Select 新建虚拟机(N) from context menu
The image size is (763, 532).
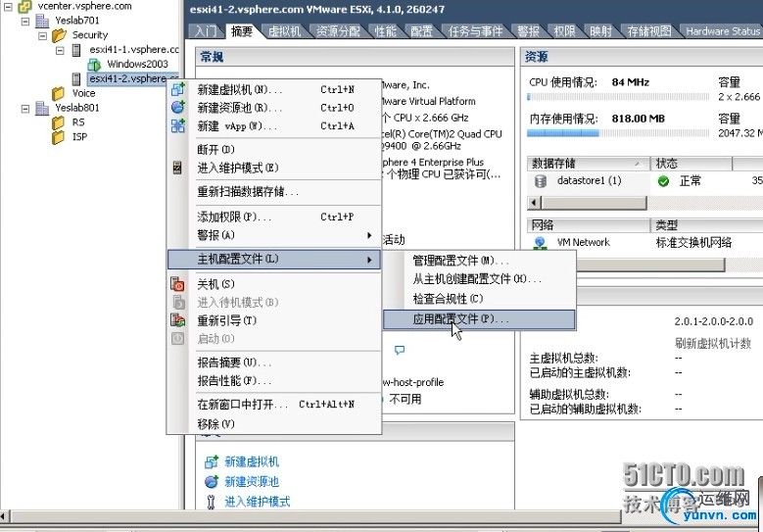274,89
